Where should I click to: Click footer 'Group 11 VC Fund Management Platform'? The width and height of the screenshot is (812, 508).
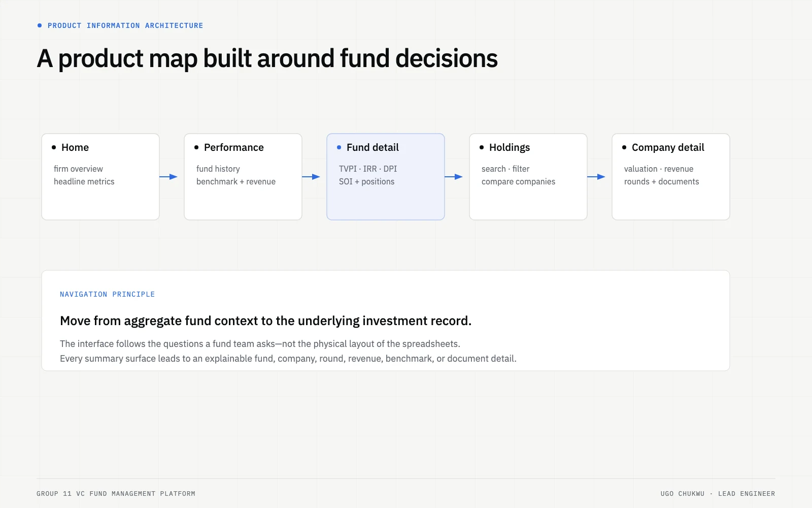click(116, 494)
